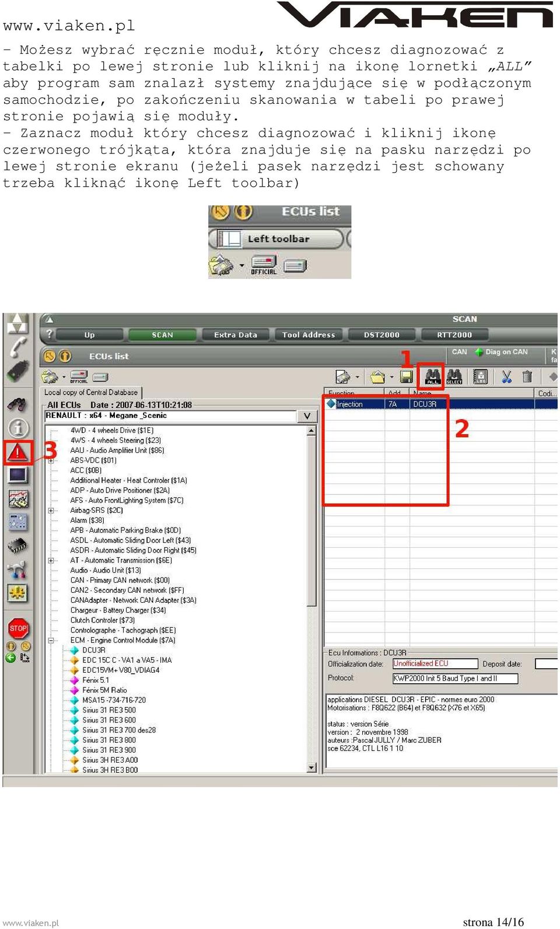Select Sirius 31 RE3 700 des28 item
This screenshot has width=560, height=929.
(x=119, y=730)
